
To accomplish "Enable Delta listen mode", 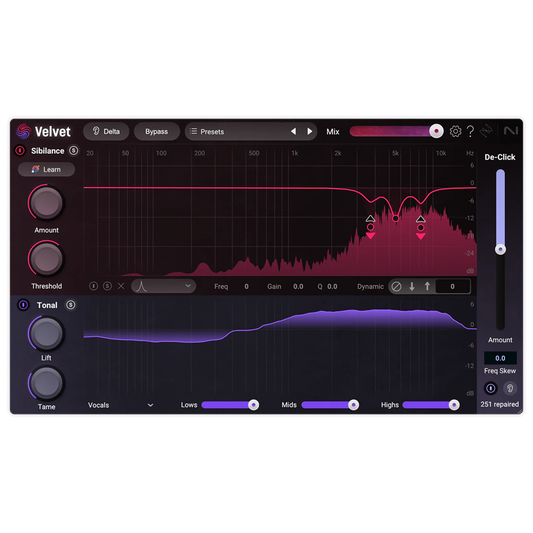I will tap(106, 132).
